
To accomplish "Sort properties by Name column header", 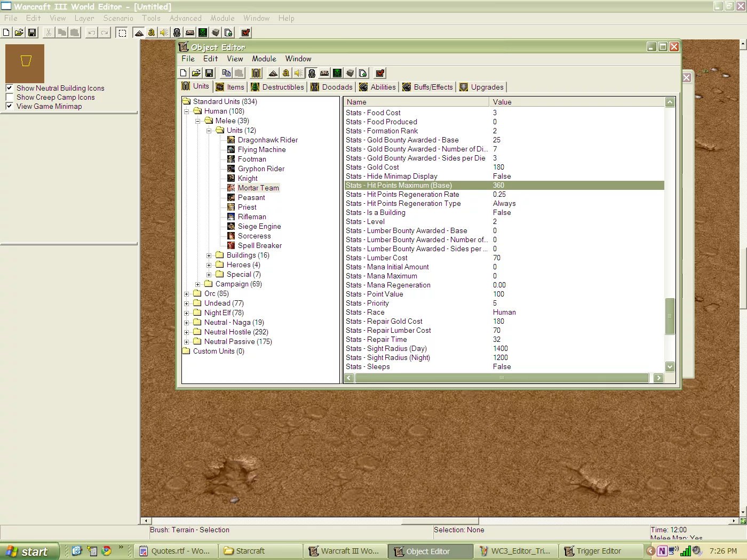I will (x=416, y=102).
